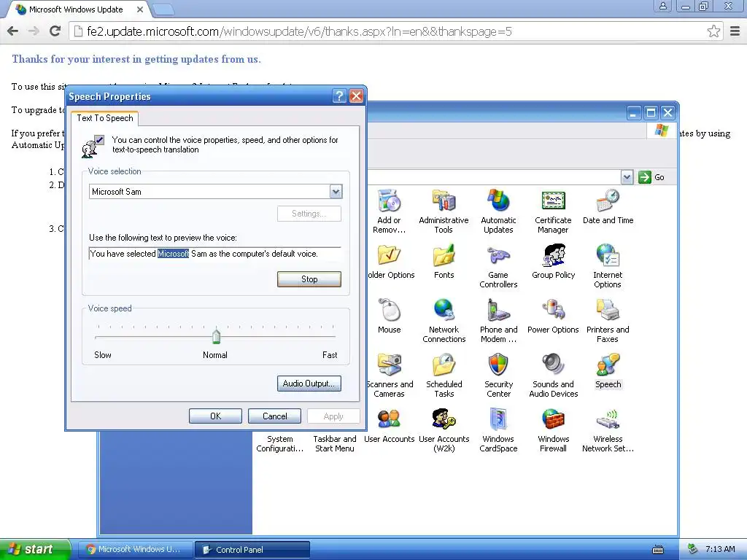Click the Stop preview button
Screen dimensions: 747x560
click(309, 279)
